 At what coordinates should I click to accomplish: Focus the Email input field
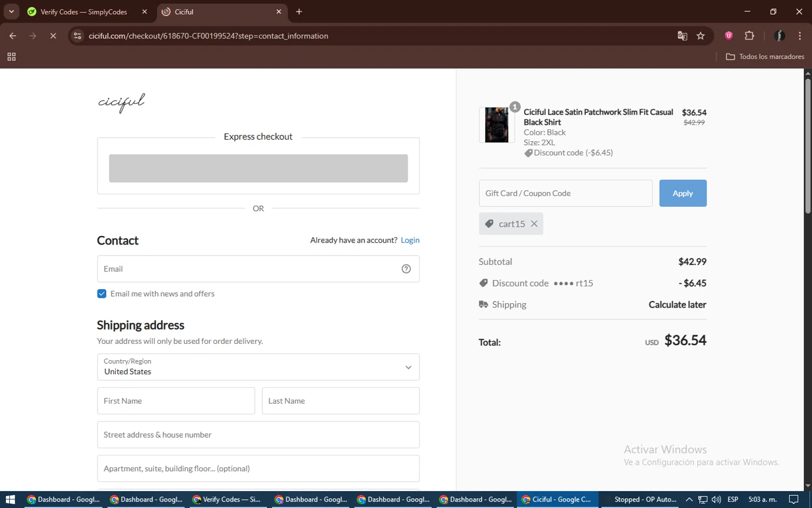[x=258, y=269]
